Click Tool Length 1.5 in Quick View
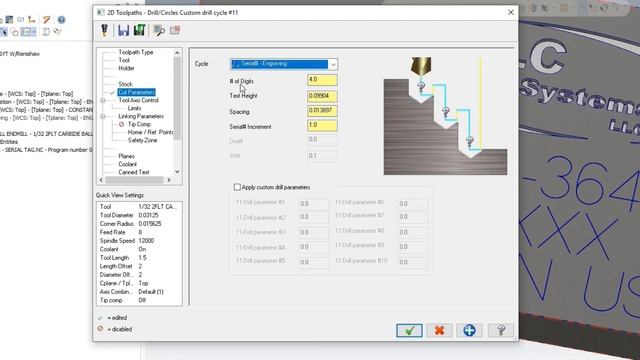The image size is (640, 360). point(123,258)
